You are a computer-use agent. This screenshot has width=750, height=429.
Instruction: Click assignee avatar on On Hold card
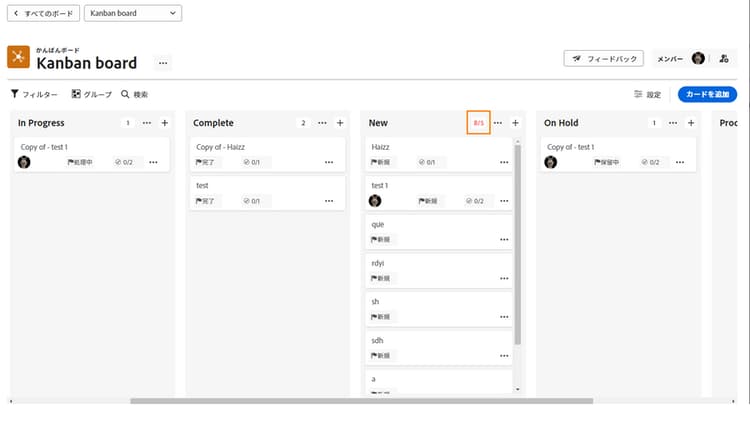[x=551, y=162]
